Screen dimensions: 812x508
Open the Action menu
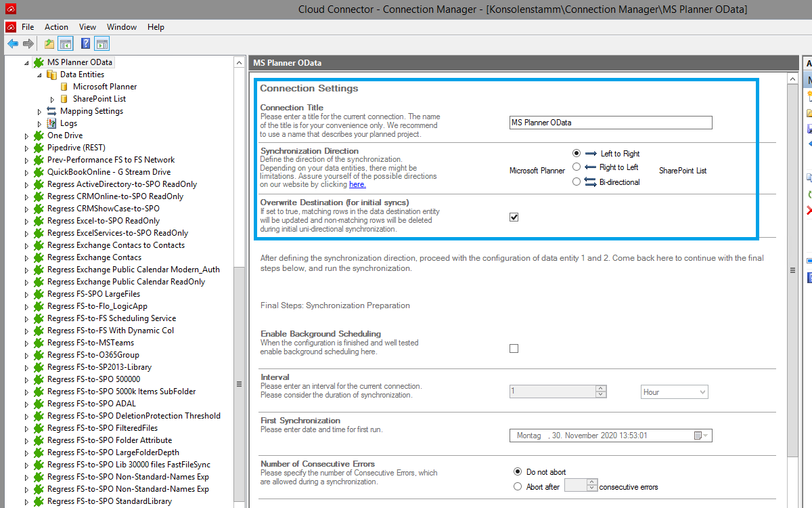56,27
